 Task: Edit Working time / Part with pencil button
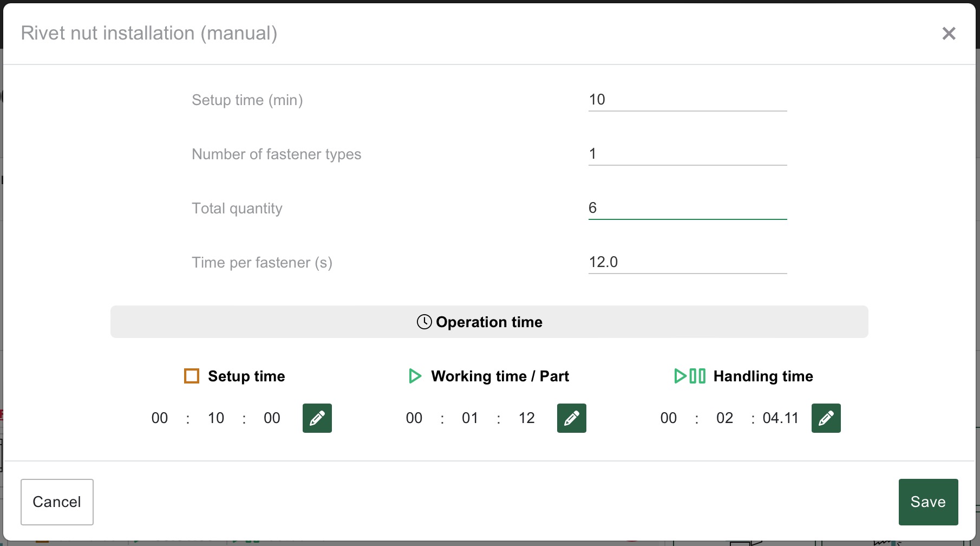coord(571,418)
